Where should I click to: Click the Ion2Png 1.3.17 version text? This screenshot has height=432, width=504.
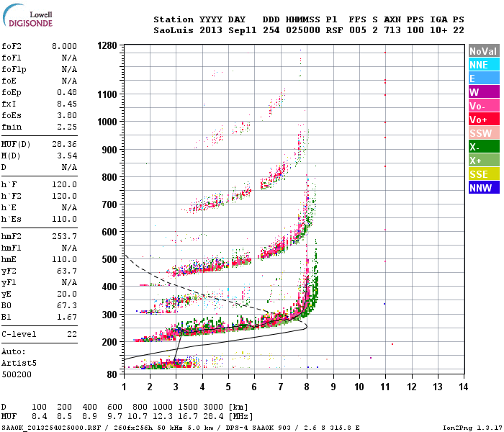point(471,428)
